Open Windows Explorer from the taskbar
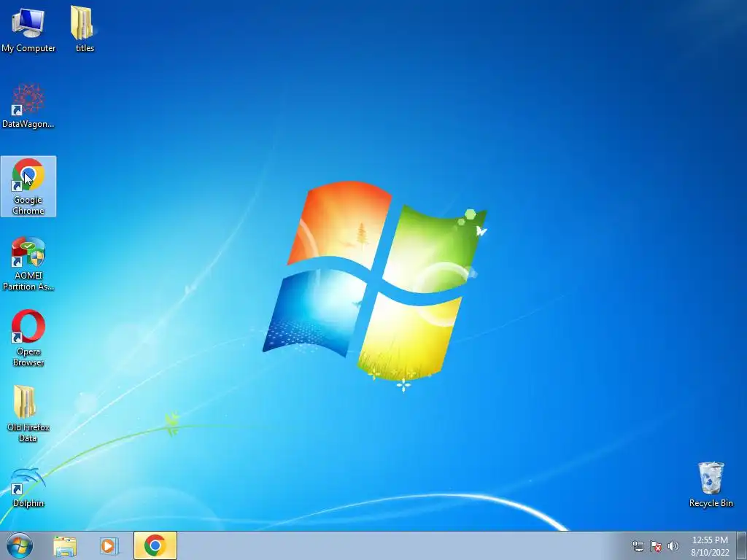Screen dimensions: 747x560 (65, 546)
